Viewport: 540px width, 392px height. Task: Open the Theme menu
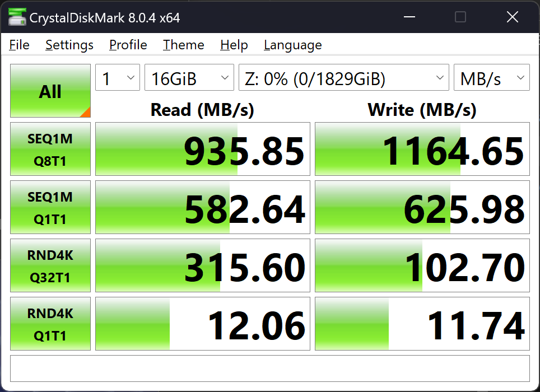pyautogui.click(x=184, y=45)
